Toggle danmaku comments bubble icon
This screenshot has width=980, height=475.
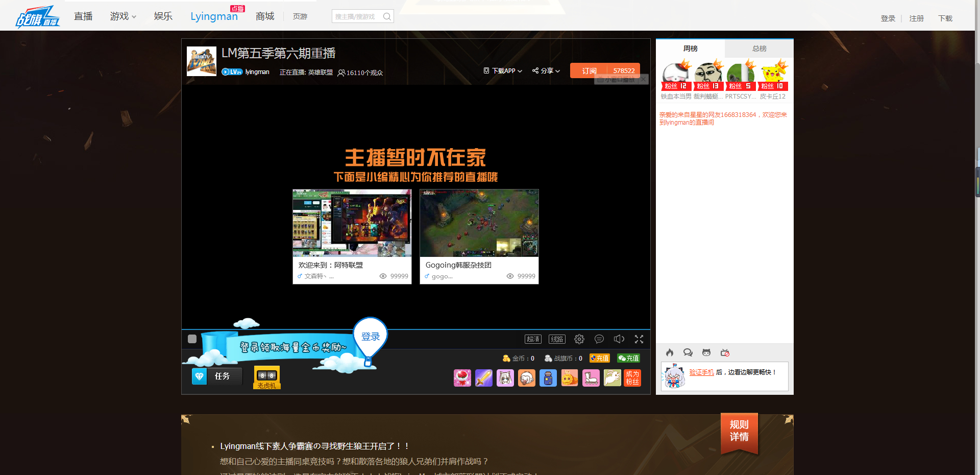pos(599,339)
